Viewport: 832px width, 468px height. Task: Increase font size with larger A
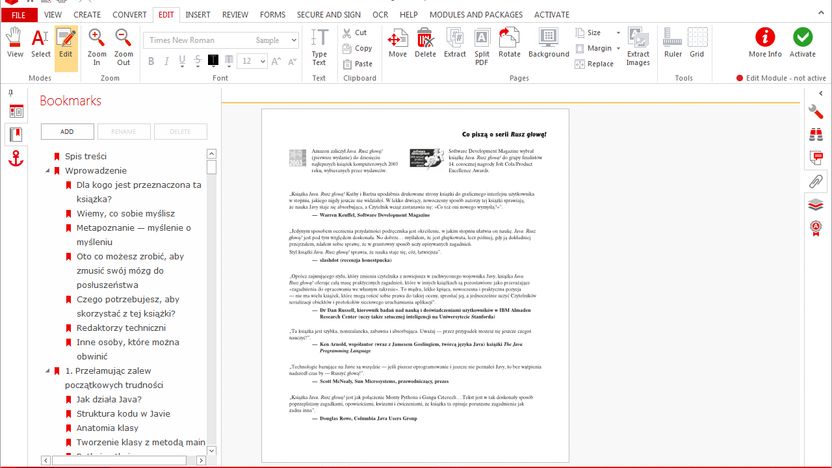tap(276, 61)
